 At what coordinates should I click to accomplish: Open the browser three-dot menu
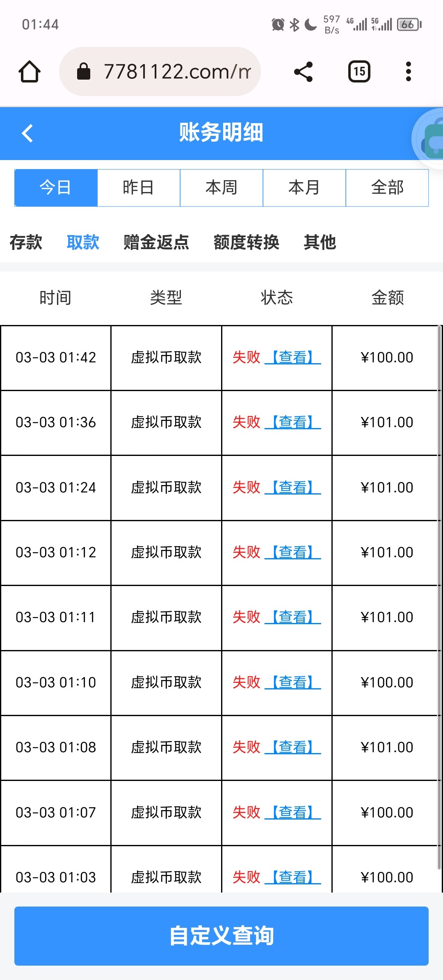[x=408, y=72]
